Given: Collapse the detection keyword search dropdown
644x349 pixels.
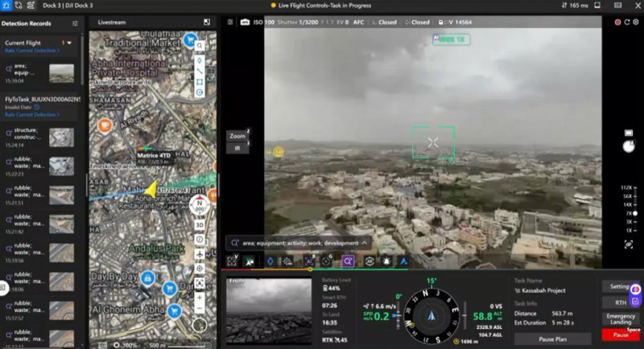Looking at the screenshot, I should click(x=365, y=242).
